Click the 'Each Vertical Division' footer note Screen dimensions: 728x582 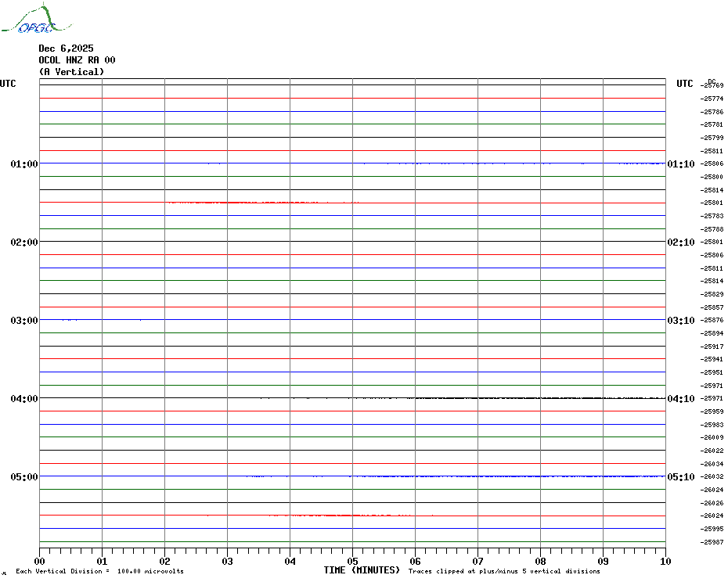tap(99, 572)
